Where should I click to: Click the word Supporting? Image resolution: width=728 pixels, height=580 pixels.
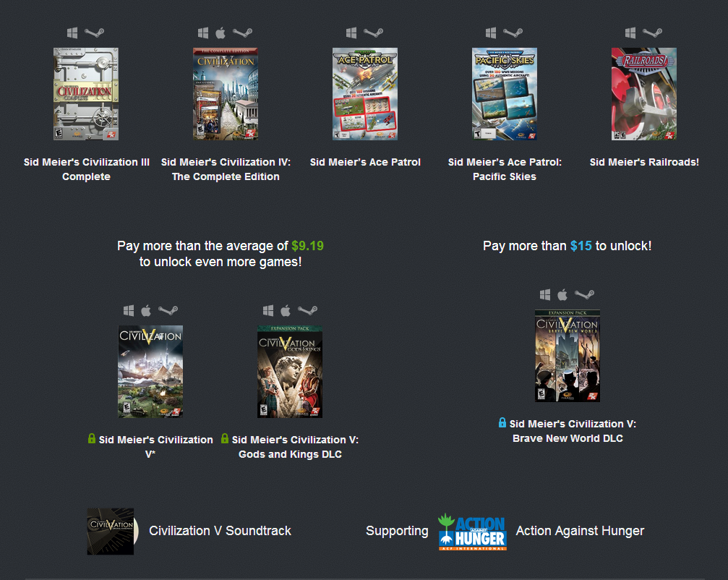(x=397, y=532)
